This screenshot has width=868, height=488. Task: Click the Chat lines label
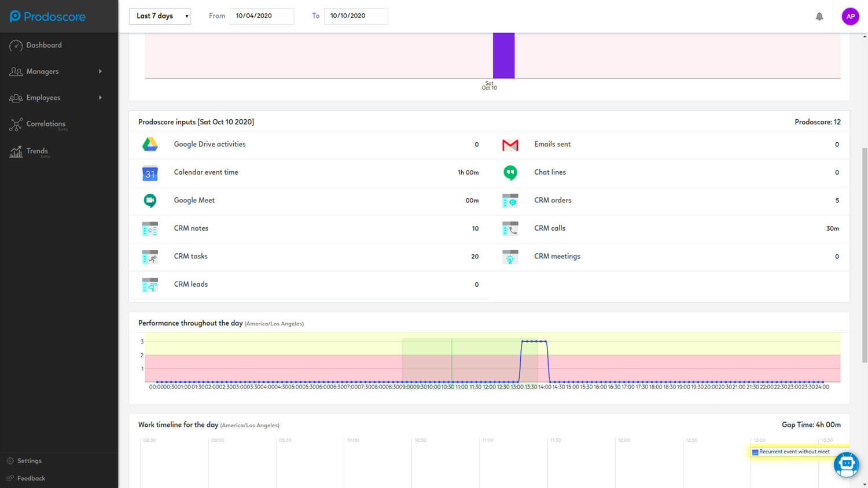(x=550, y=172)
